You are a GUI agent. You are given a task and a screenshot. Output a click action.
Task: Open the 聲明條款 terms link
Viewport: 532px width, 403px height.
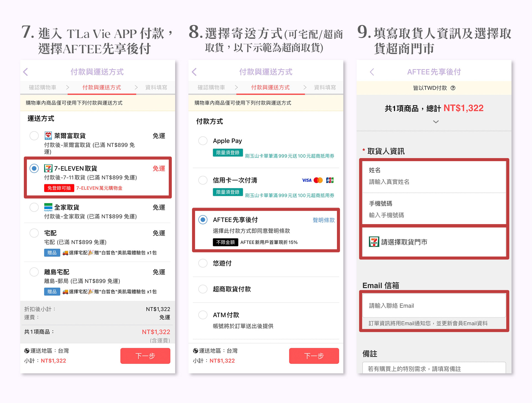[323, 220]
